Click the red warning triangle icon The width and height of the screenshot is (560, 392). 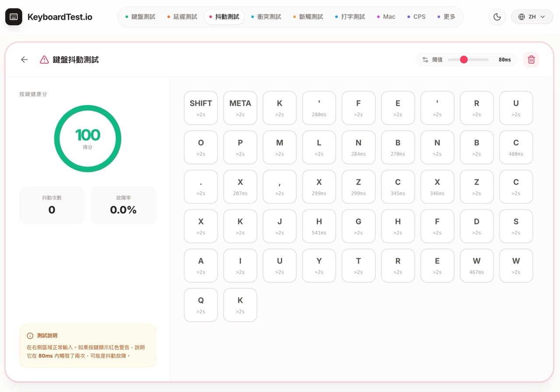[x=44, y=59]
